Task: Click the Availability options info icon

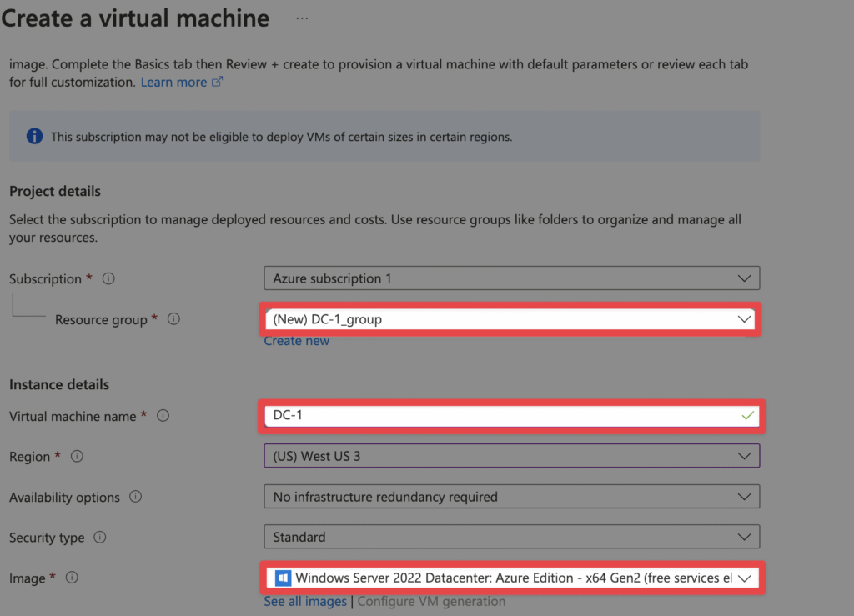Action: pos(136,496)
